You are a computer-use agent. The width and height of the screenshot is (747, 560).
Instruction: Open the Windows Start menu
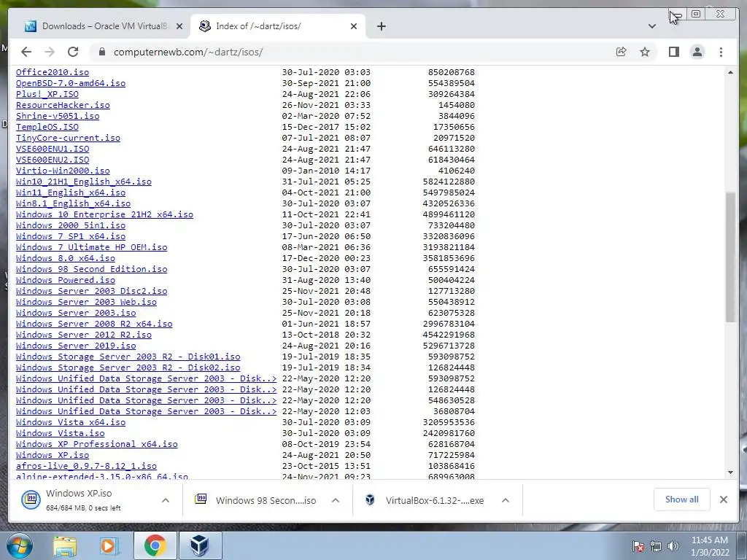20,545
